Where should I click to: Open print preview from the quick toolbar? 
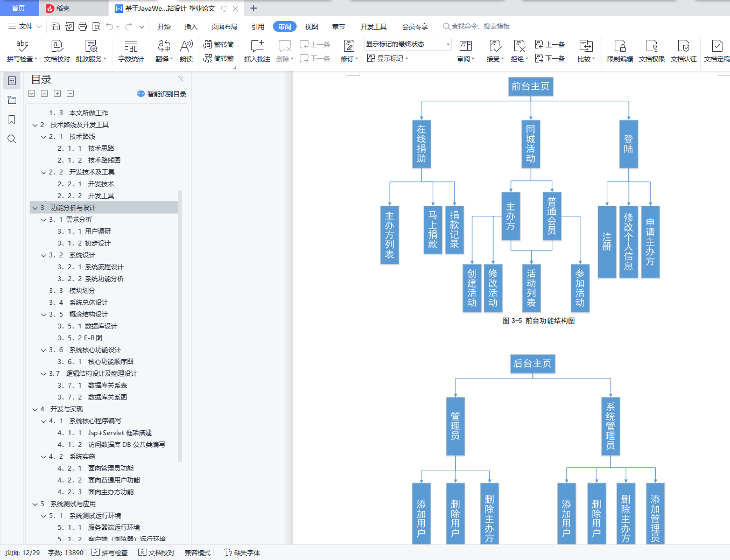[x=96, y=26]
